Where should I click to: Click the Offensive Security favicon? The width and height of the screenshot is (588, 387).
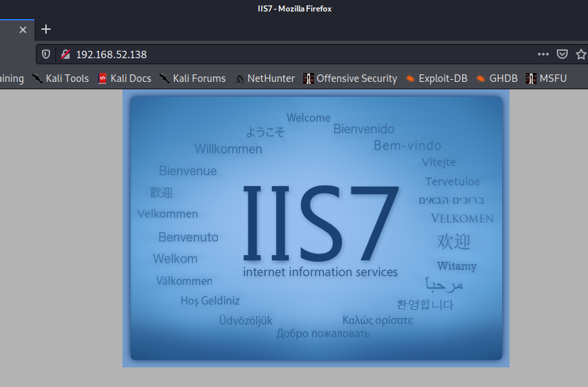point(309,78)
